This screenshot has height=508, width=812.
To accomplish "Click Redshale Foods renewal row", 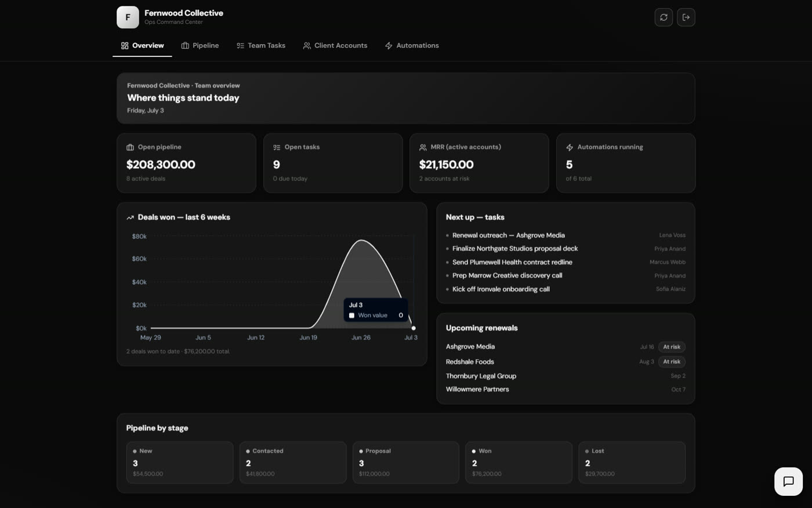I will click(x=565, y=361).
